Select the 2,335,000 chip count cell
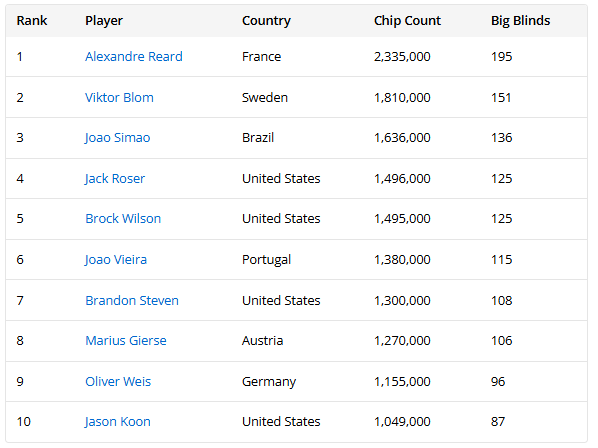The height and width of the screenshot is (448, 598). click(402, 56)
